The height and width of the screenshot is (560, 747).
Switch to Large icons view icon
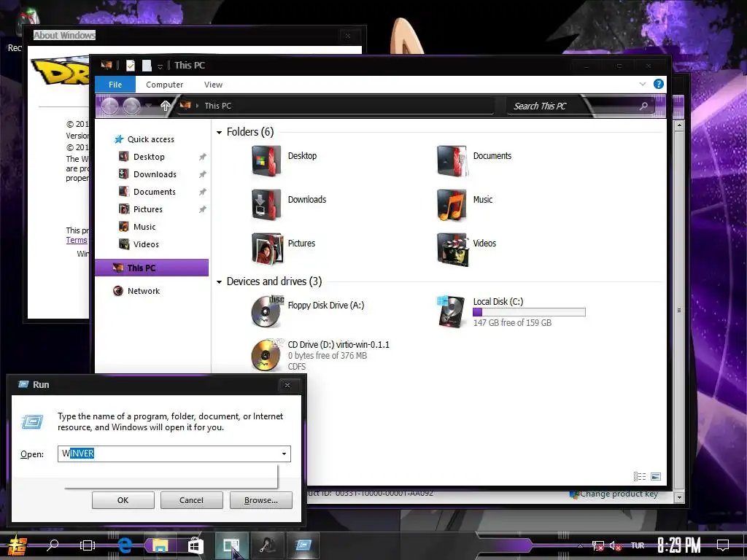(x=656, y=476)
